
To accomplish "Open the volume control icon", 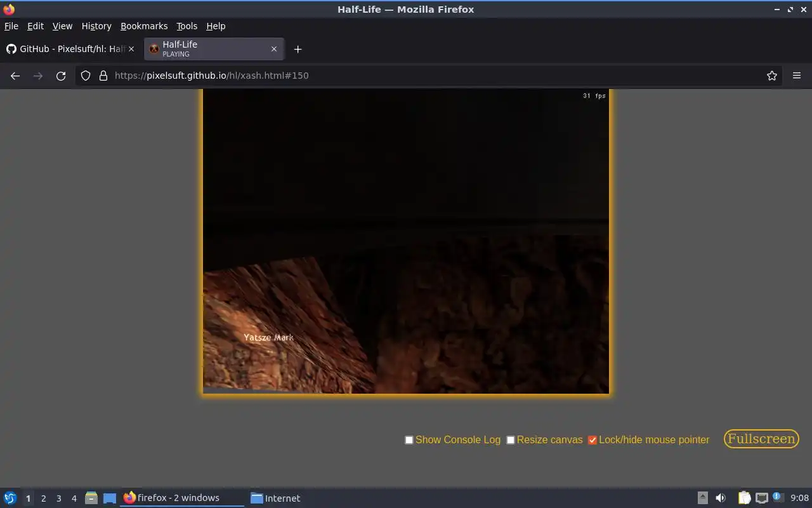I will (x=721, y=498).
